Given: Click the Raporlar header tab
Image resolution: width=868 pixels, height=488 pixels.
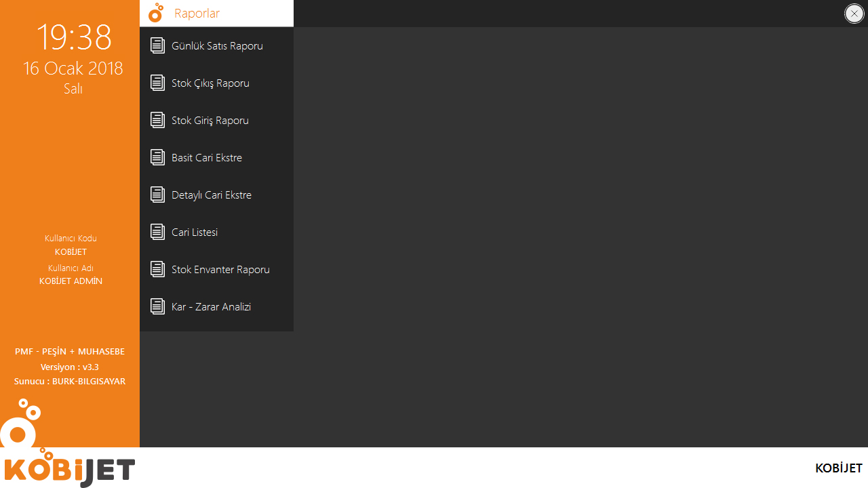Looking at the screenshot, I should [x=216, y=13].
